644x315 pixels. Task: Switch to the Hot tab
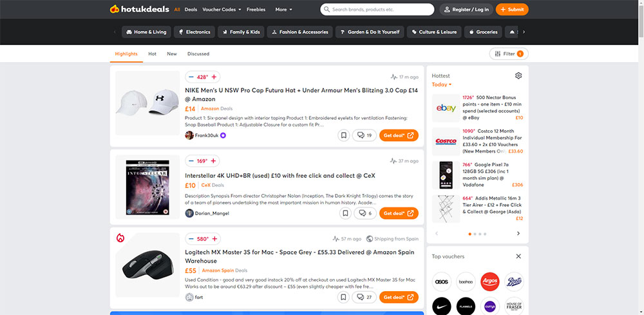pos(152,54)
